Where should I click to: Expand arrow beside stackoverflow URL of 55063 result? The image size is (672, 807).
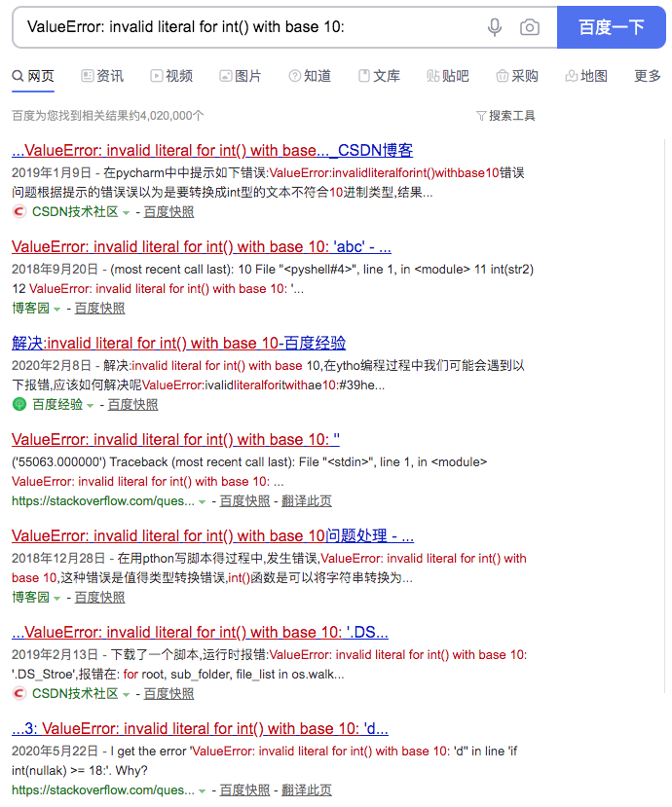click(202, 502)
